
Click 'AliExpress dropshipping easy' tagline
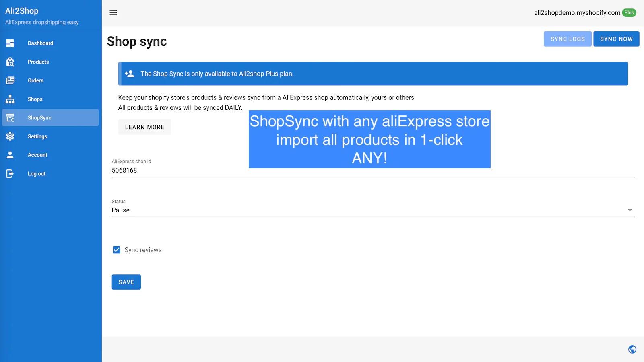(x=42, y=22)
